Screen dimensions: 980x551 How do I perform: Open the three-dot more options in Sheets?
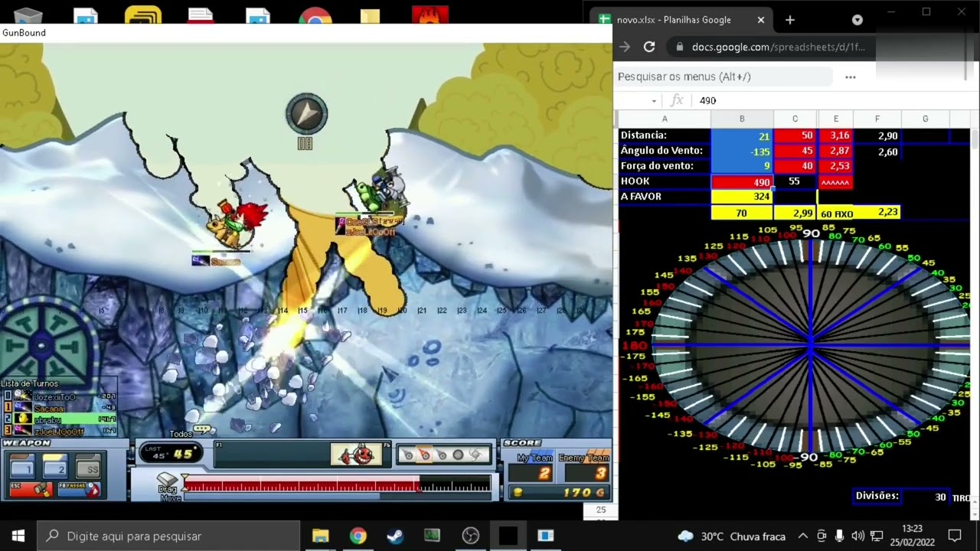pyautogui.click(x=851, y=77)
